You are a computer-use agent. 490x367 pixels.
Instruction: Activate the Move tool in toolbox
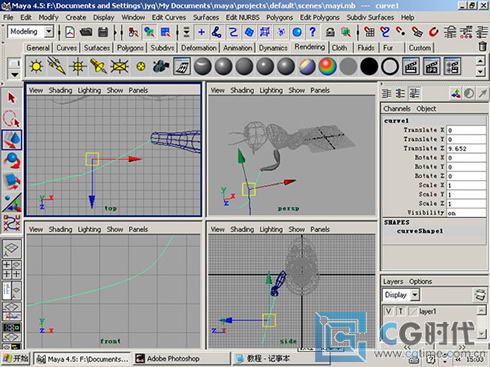click(12, 139)
